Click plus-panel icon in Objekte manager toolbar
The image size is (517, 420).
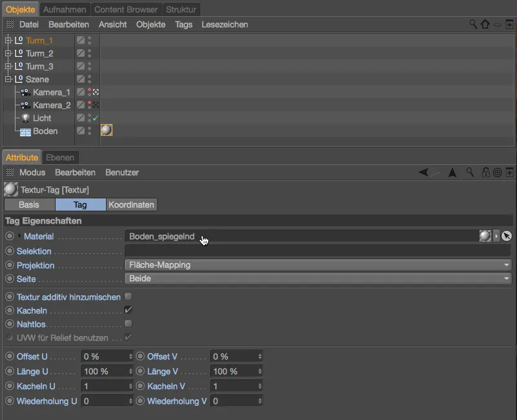pyautogui.click(x=509, y=24)
